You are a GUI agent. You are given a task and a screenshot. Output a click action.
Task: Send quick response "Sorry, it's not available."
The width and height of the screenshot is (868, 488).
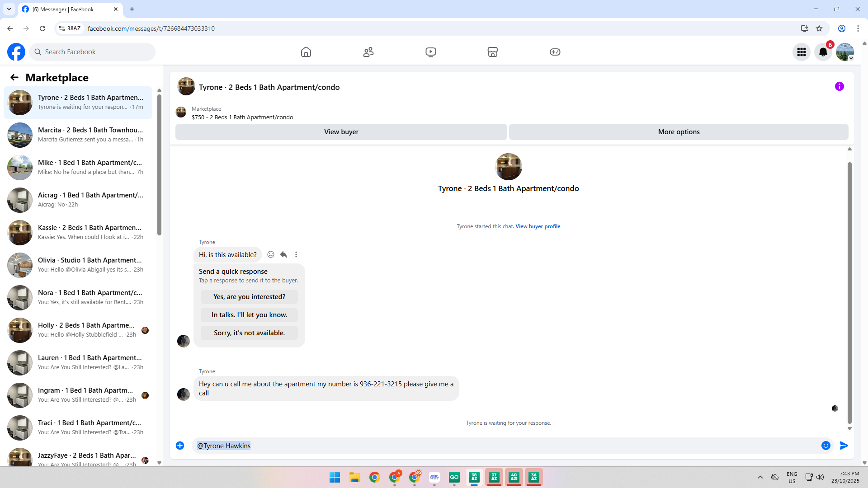[249, 333]
